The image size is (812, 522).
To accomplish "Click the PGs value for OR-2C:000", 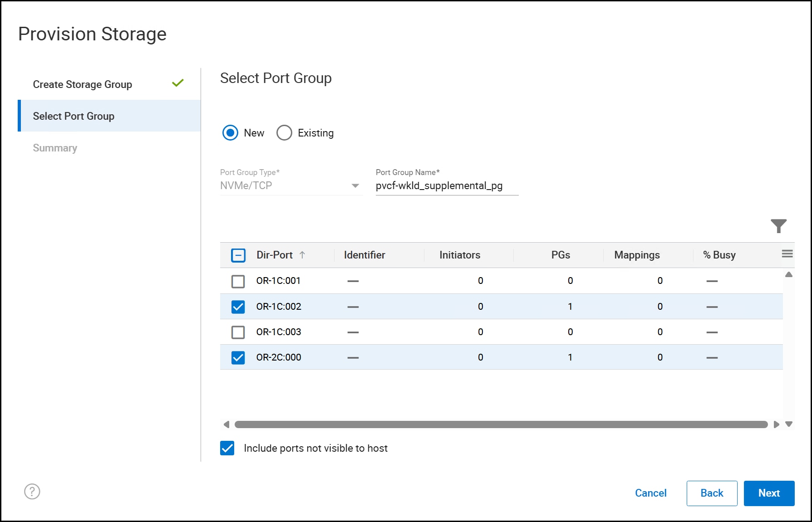I will click(x=570, y=357).
